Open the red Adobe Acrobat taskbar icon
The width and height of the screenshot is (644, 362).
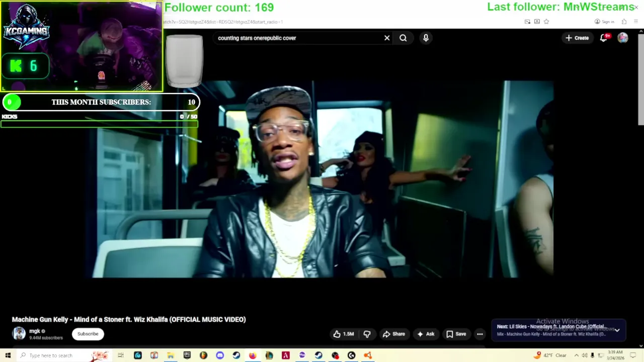[x=285, y=355]
